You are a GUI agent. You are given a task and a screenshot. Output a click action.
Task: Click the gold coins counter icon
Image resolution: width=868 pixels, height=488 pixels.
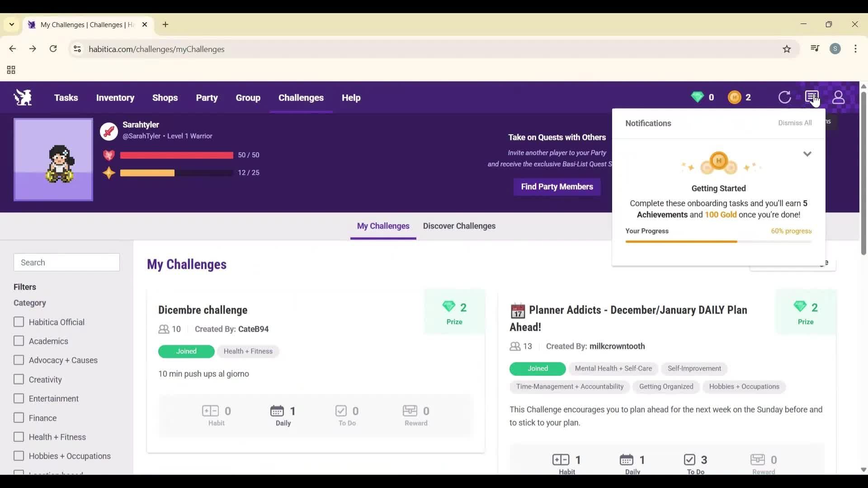(735, 97)
